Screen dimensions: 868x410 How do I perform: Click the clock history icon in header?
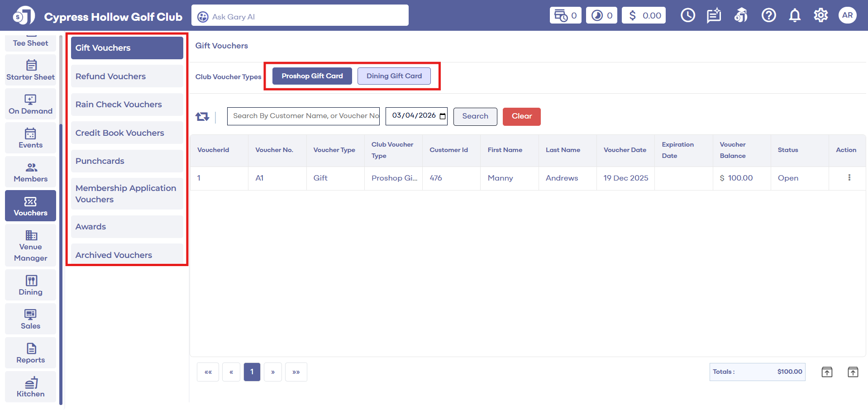[687, 15]
